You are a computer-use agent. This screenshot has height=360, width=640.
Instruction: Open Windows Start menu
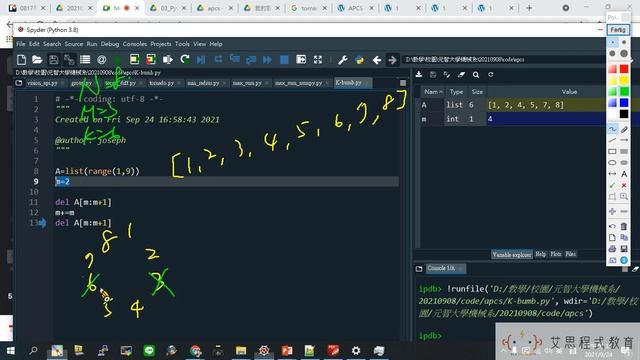point(11,351)
